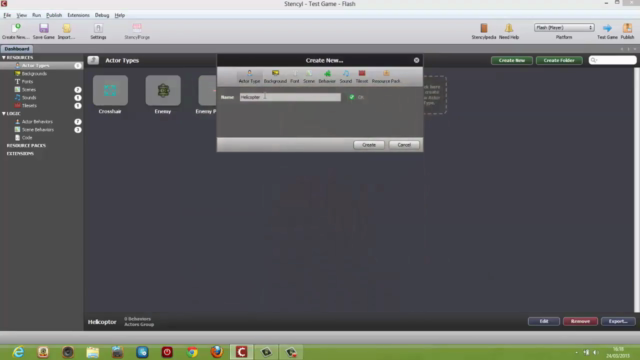Open the Import toolbar icon
This screenshot has height=360, width=640.
point(66,31)
